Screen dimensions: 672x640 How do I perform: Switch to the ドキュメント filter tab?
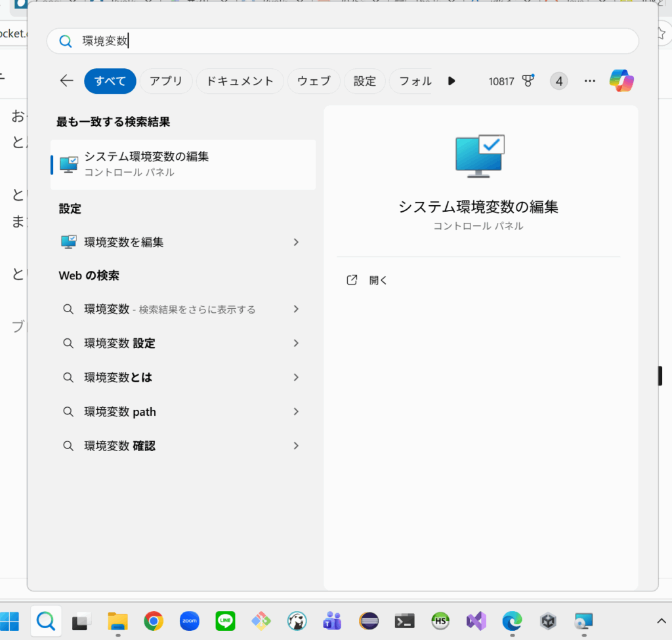[x=240, y=81]
